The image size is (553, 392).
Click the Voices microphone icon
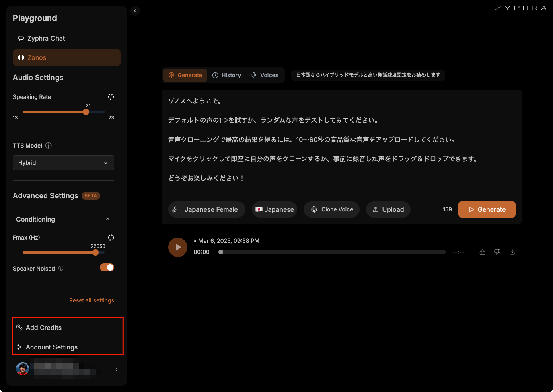254,75
